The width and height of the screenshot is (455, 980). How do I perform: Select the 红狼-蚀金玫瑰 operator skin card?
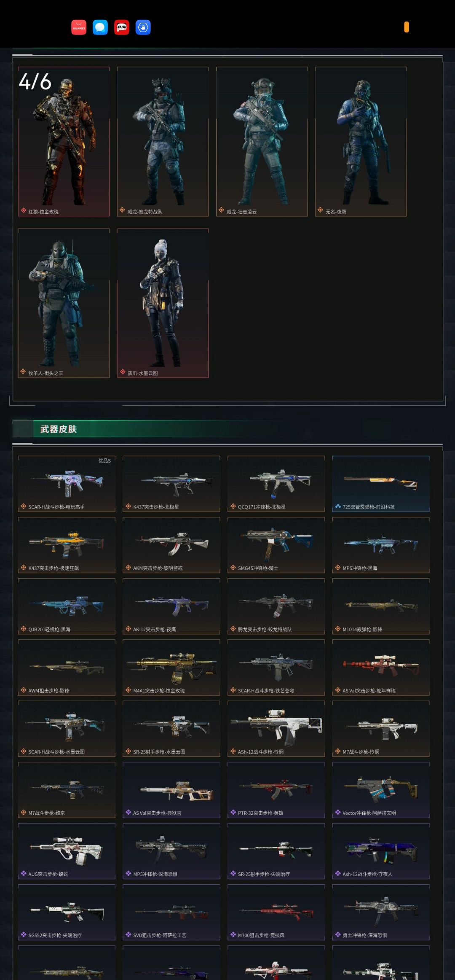(64, 142)
